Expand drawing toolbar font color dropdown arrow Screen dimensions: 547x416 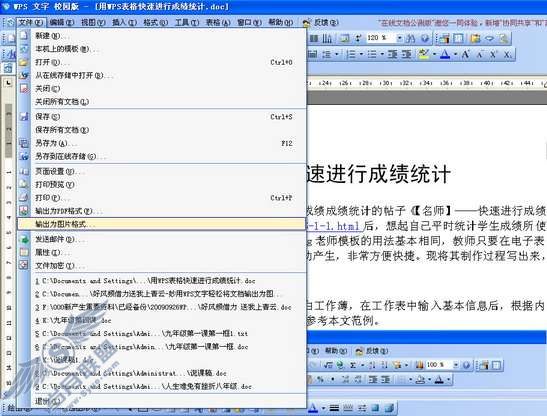tap(323, 408)
